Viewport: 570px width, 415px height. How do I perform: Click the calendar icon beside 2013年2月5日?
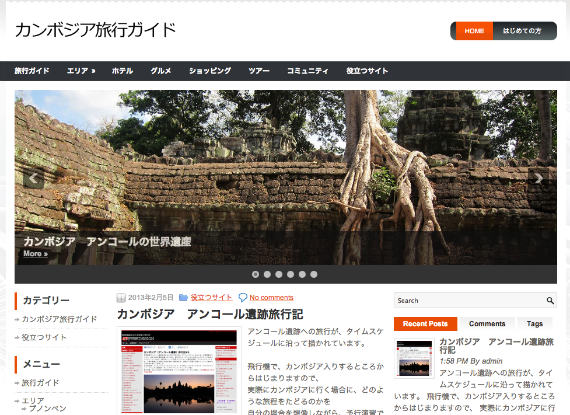click(121, 298)
